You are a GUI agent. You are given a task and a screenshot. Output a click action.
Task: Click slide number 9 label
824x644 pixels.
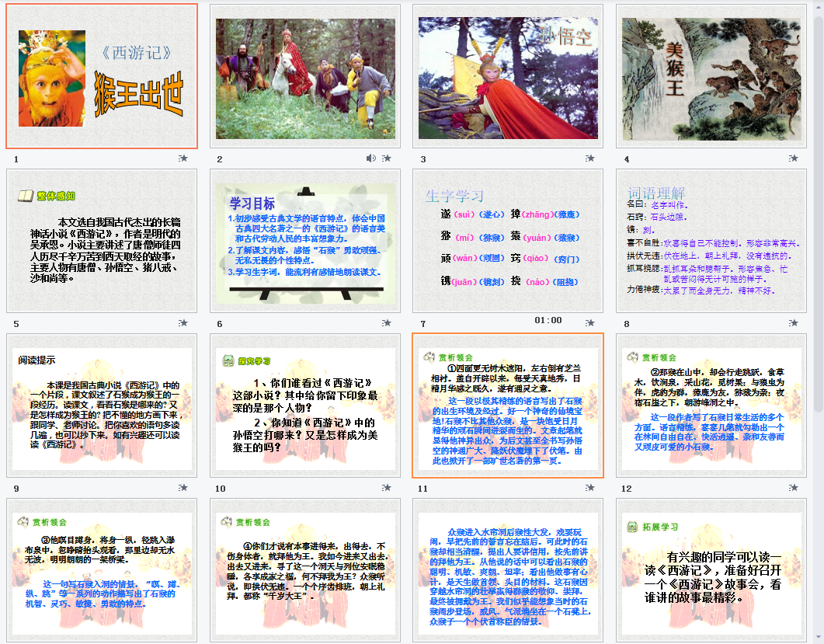pyautogui.click(x=16, y=489)
